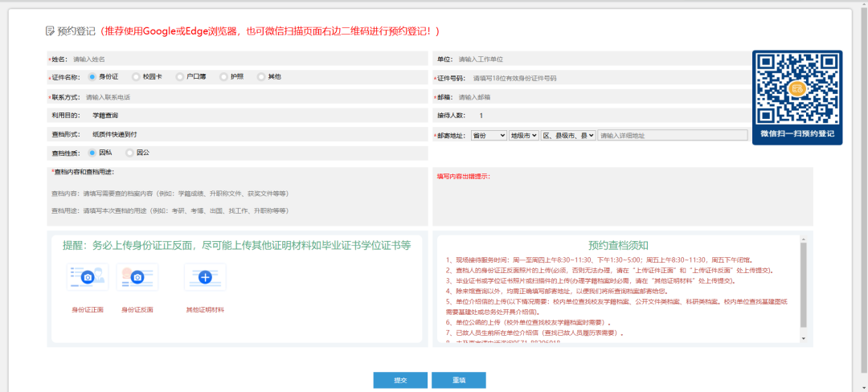Image resolution: width=868 pixels, height=392 pixels.
Task: Focus the 单位 work unit input
Action: click(602, 59)
